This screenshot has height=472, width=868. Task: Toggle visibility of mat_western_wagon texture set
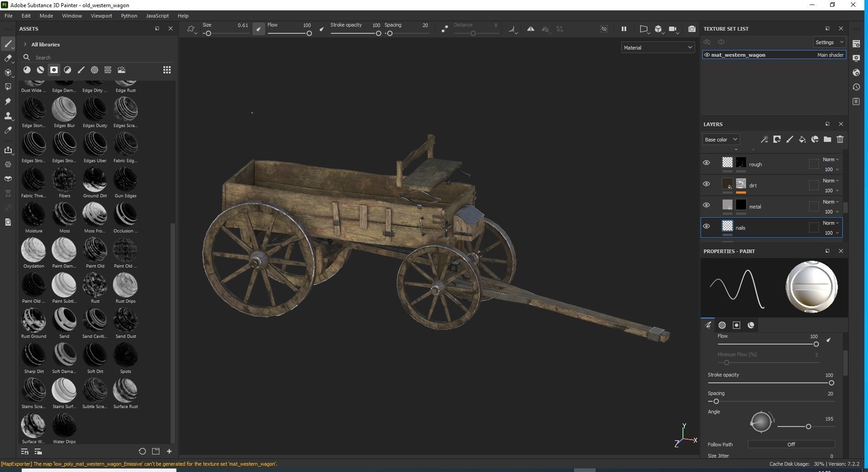point(707,55)
